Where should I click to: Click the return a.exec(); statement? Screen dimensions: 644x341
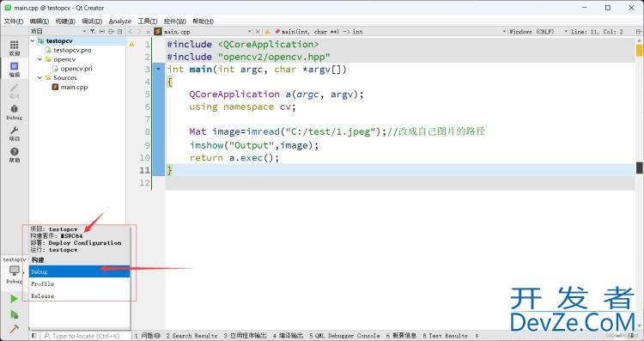pos(234,158)
